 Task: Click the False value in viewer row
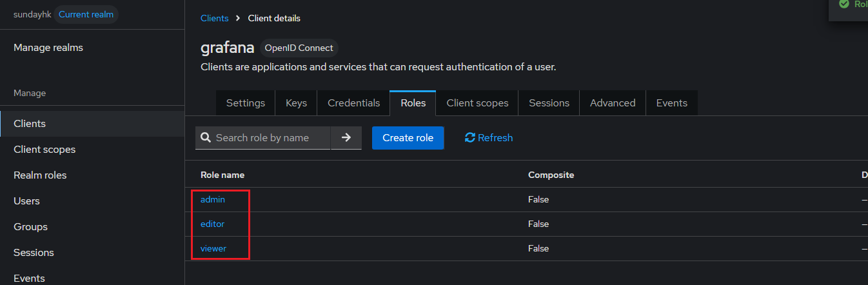538,248
